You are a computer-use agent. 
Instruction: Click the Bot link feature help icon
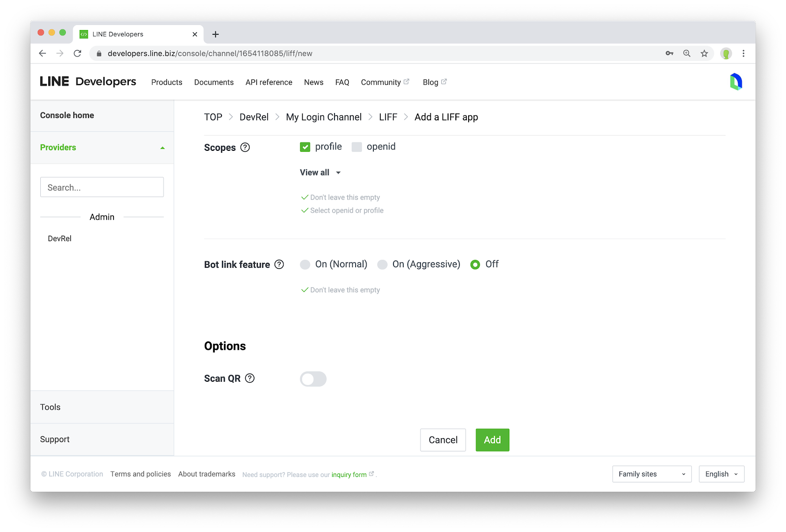[279, 264]
